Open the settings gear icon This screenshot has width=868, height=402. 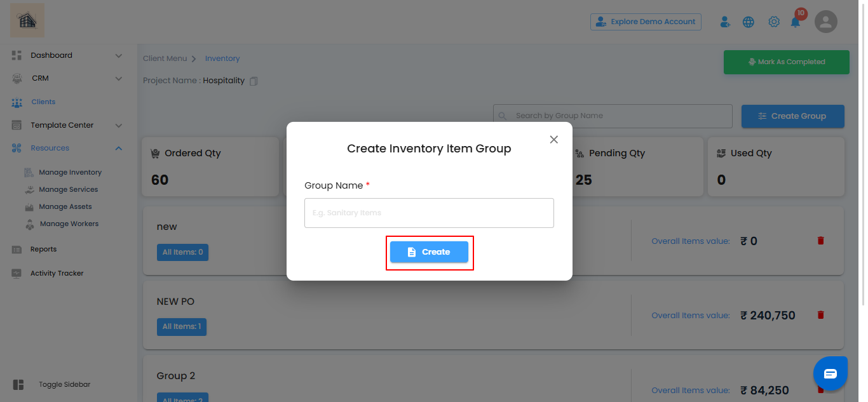pos(773,22)
